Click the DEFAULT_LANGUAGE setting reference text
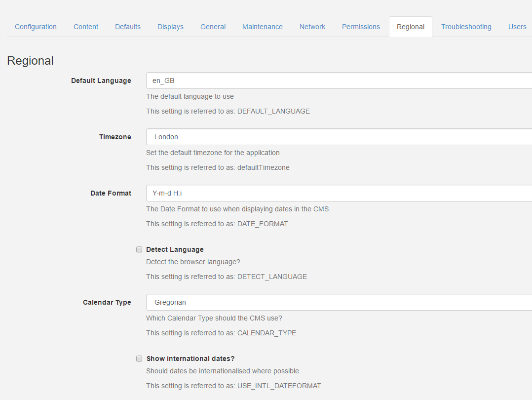The image size is (532, 400). click(x=228, y=112)
